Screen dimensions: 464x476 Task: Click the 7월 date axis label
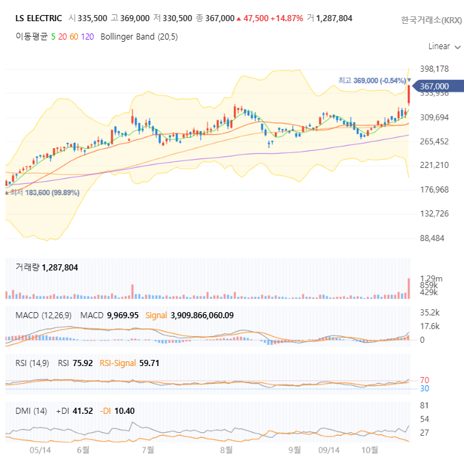click(148, 450)
